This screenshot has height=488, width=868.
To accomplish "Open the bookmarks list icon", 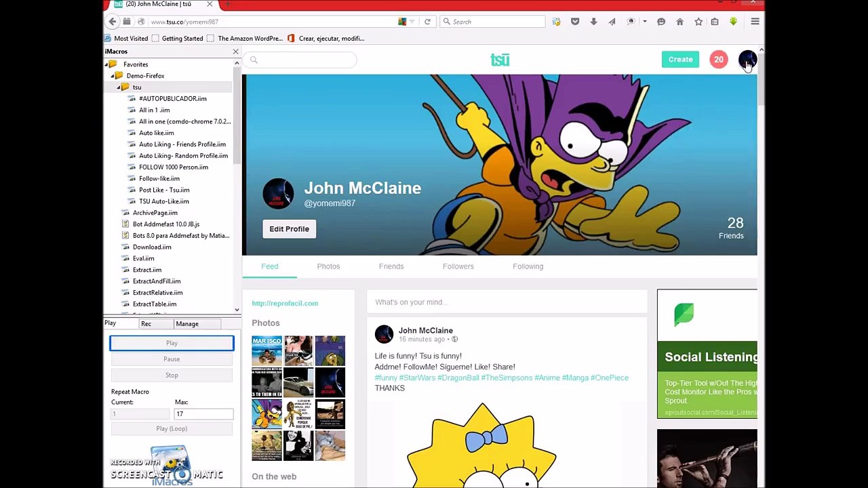I will (715, 22).
